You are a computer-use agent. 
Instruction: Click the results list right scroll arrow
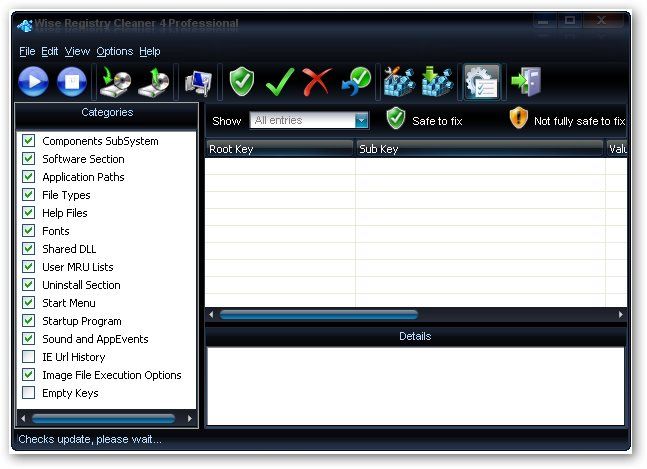pyautogui.click(x=621, y=315)
